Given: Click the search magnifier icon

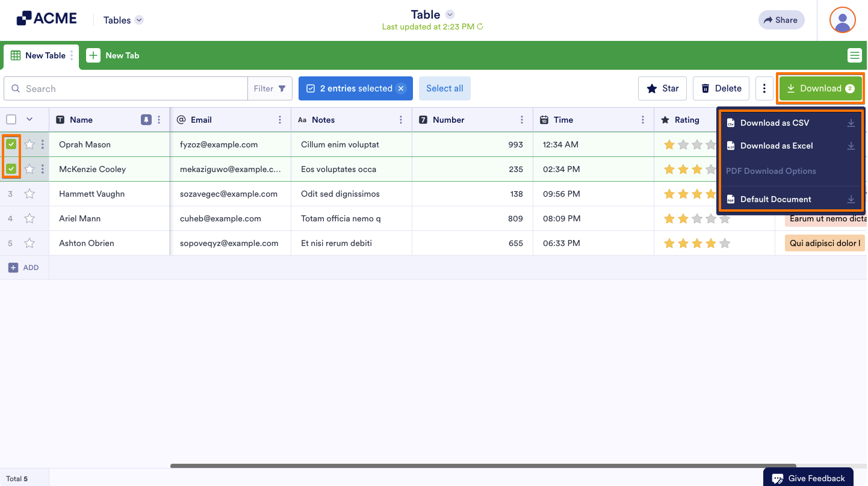Looking at the screenshot, I should pyautogui.click(x=16, y=88).
